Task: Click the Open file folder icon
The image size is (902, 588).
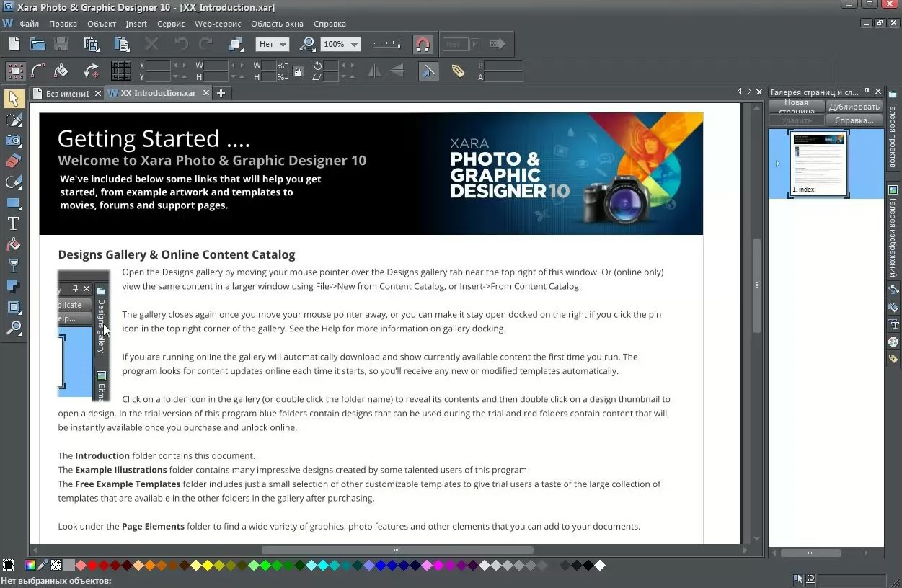Action: [37, 45]
